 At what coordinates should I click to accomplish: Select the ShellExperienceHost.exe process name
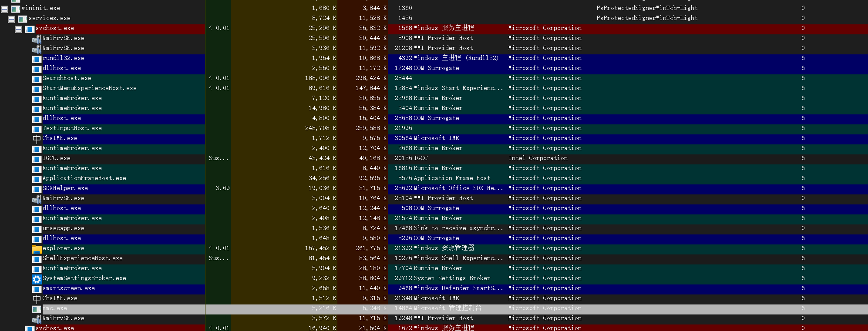82,258
